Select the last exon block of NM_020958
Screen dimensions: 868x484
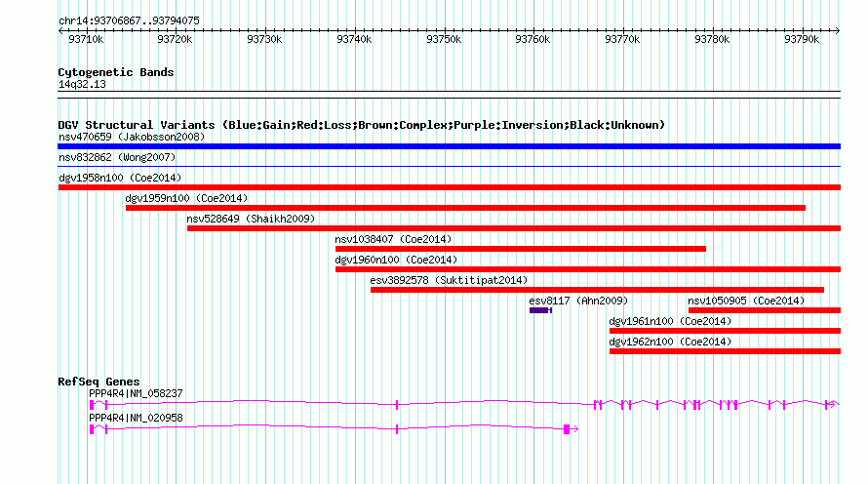tap(567, 429)
